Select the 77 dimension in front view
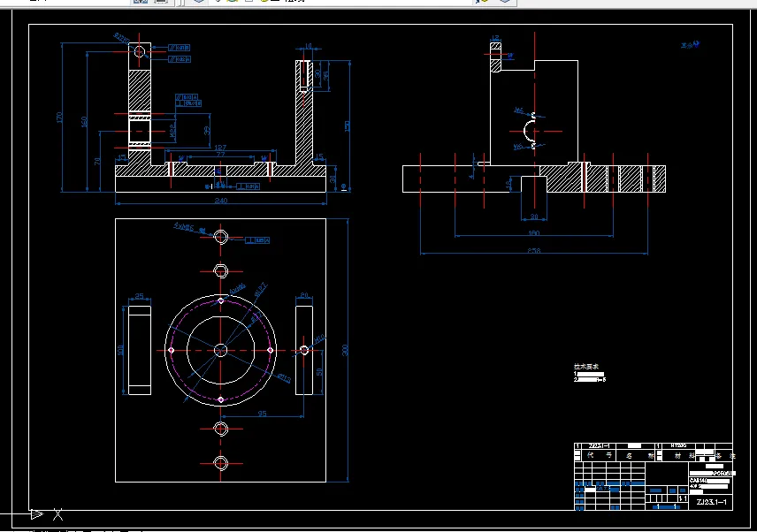This screenshot has height=532, width=757. coord(220,155)
